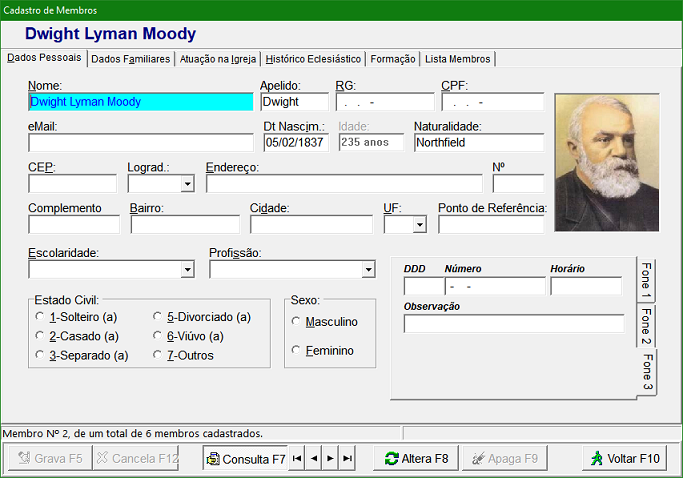Go to last member record
The width and height of the screenshot is (683, 478).
pos(347,458)
